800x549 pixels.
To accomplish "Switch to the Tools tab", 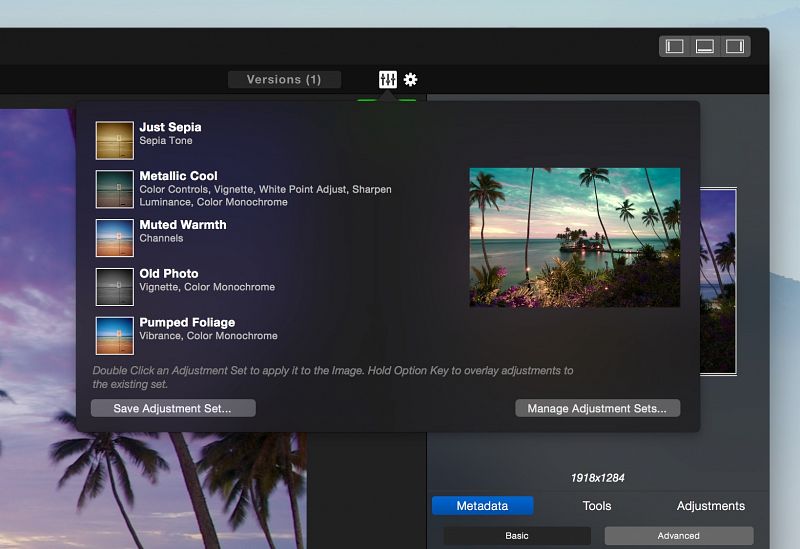I will click(x=597, y=506).
